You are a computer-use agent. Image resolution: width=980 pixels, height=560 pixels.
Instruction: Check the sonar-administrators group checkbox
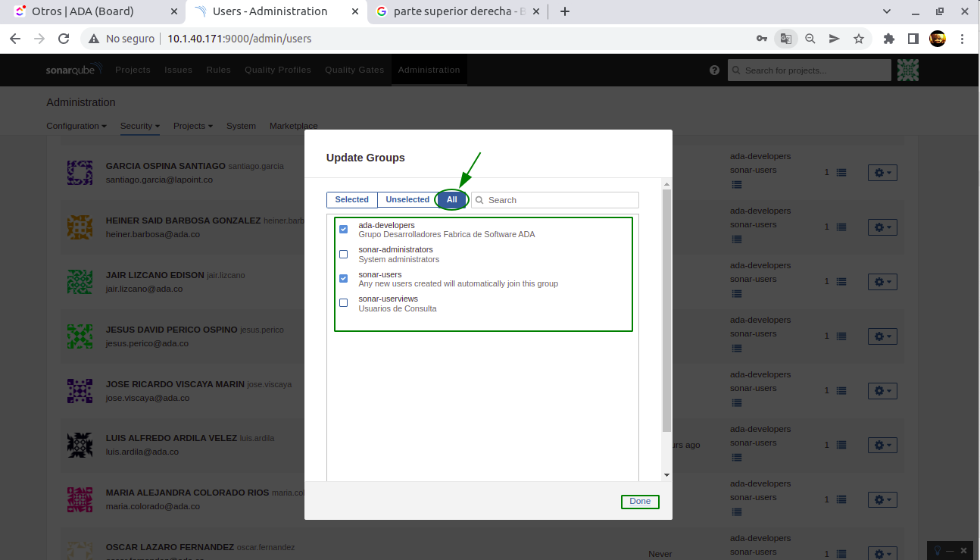[344, 254]
